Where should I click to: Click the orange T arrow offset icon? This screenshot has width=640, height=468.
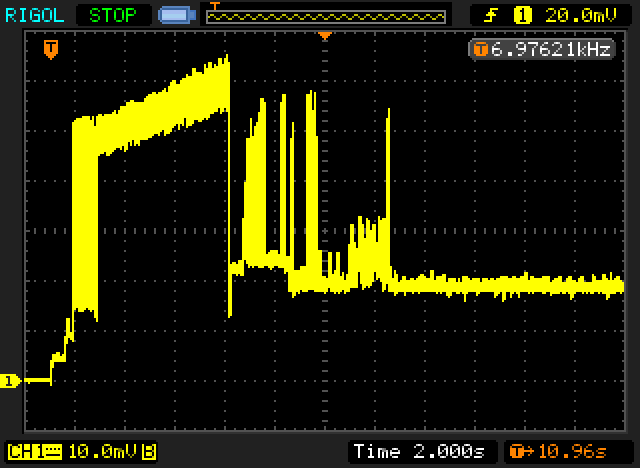point(522,452)
